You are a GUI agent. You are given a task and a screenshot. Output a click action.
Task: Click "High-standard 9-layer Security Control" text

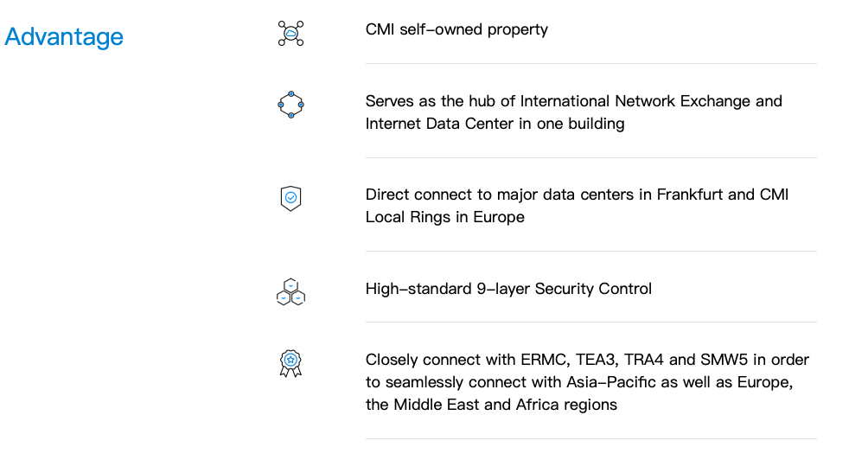508,289
